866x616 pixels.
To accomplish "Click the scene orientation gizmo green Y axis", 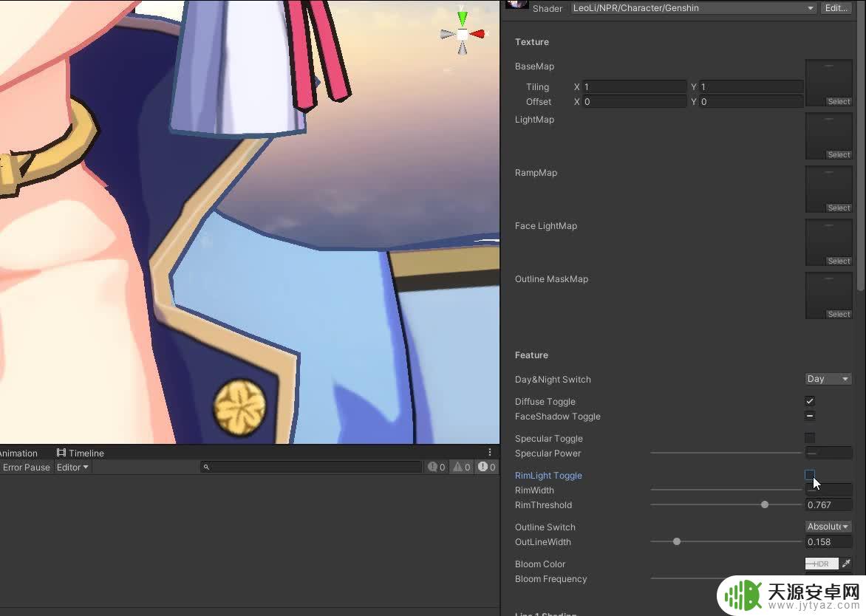I will (463, 18).
